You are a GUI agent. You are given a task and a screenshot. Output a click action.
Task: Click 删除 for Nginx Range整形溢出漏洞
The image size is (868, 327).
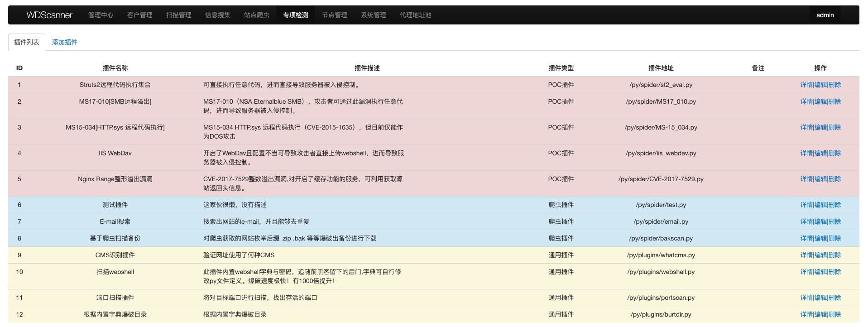tap(834, 179)
